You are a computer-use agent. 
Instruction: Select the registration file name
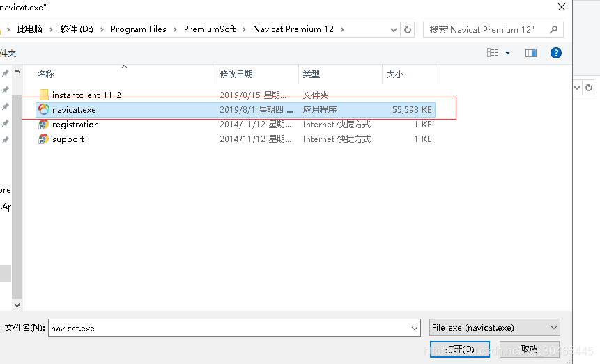75,125
